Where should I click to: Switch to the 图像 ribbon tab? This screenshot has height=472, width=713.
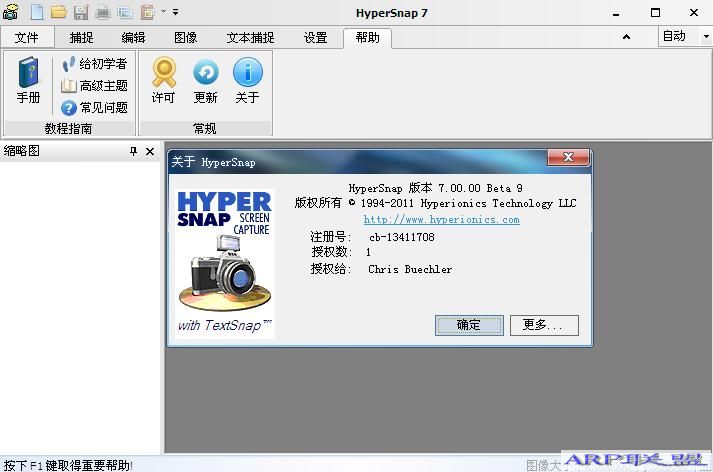coord(186,37)
